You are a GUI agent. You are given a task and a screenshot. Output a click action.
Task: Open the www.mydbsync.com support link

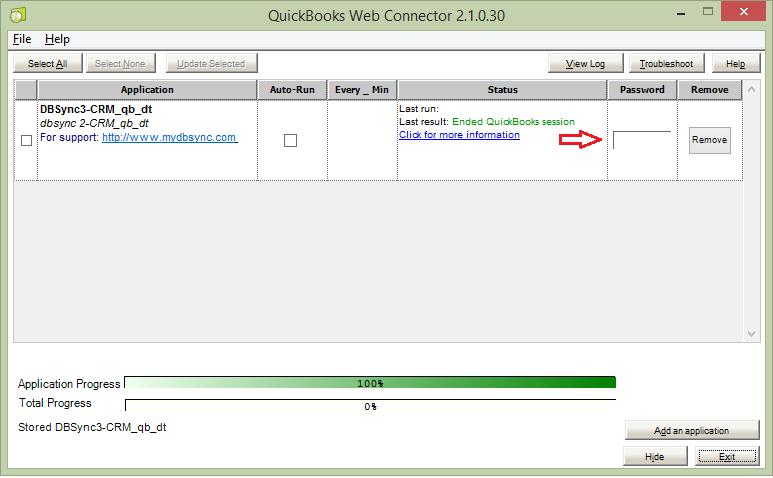[169, 137]
